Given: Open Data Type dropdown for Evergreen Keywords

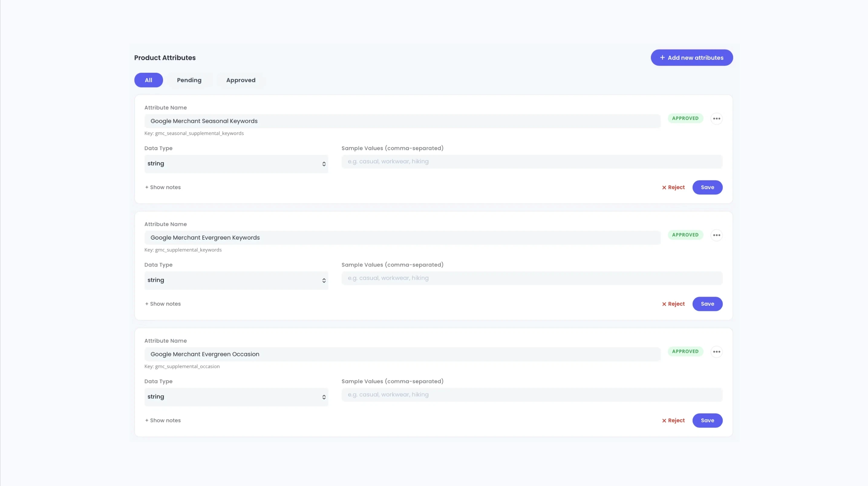Looking at the screenshot, I should 236,280.
